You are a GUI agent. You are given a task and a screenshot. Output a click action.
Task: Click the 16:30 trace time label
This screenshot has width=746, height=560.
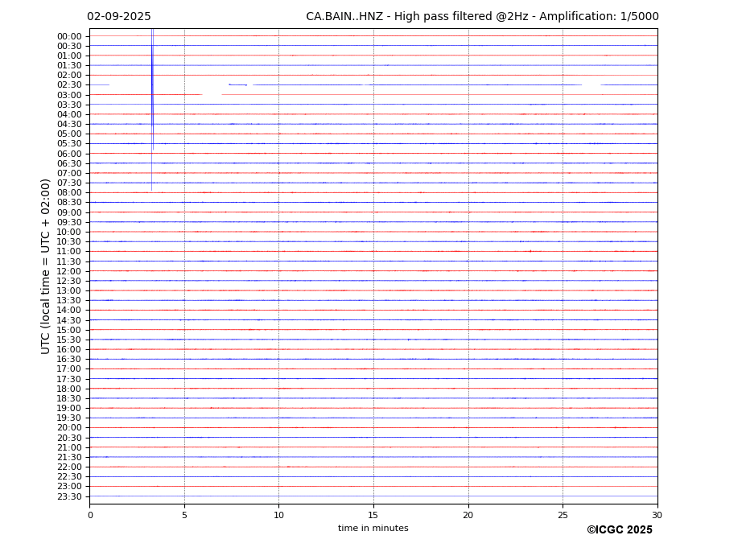click(x=69, y=359)
